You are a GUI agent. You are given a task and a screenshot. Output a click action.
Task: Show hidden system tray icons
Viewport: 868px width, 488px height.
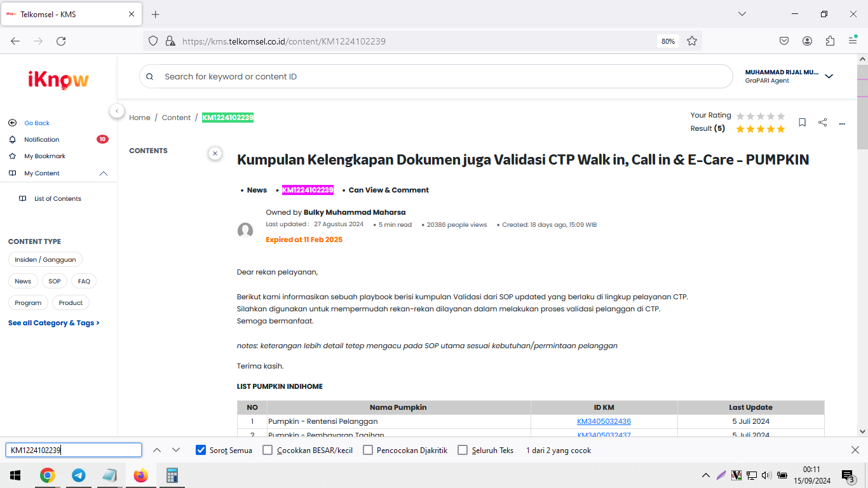tap(705, 475)
